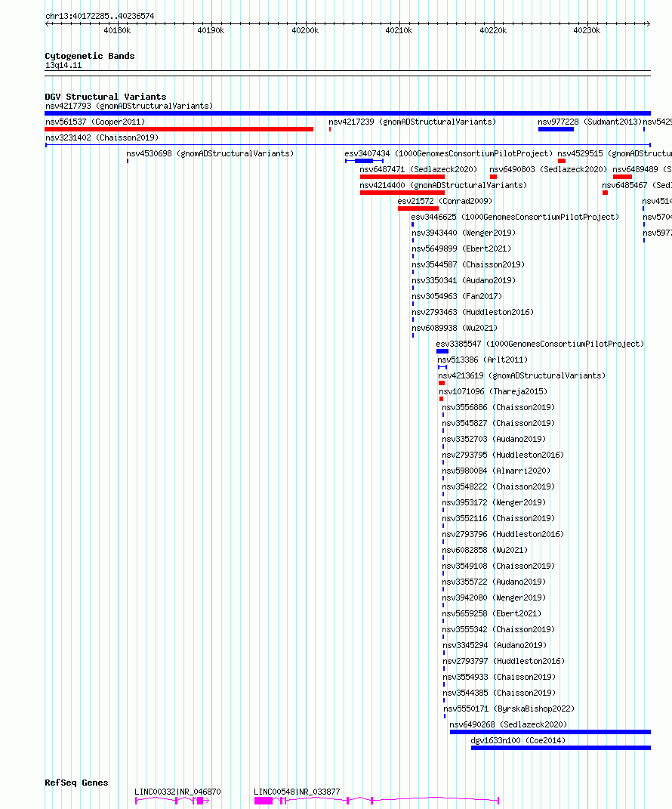Open nsv2793797 (Huddleston2016)
Viewport: 672px width, 809px height.
click(504, 662)
